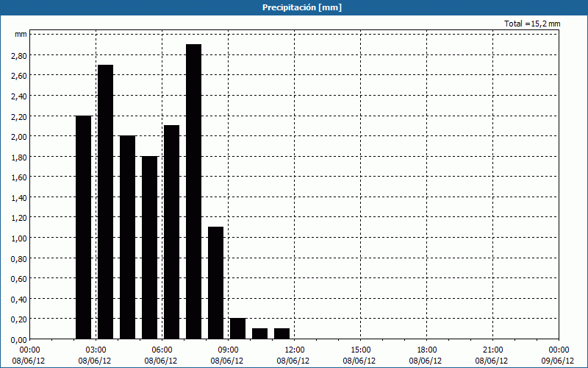Select the 1,80 y-axis value

pyautogui.click(x=19, y=157)
